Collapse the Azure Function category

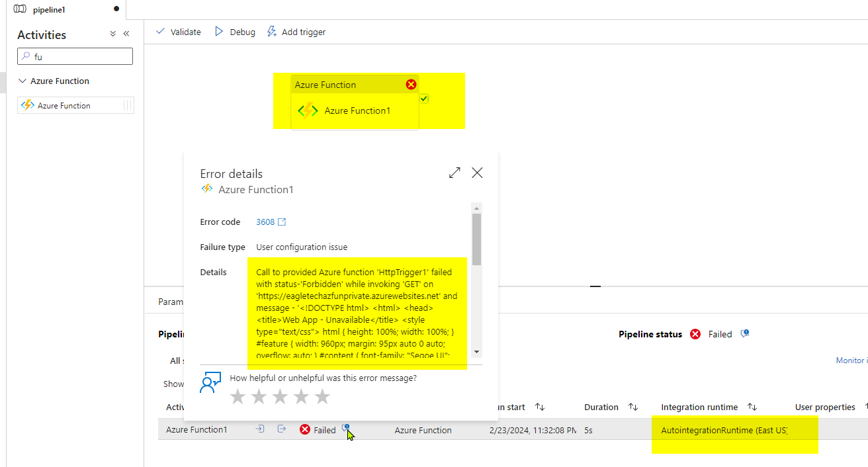[x=22, y=81]
